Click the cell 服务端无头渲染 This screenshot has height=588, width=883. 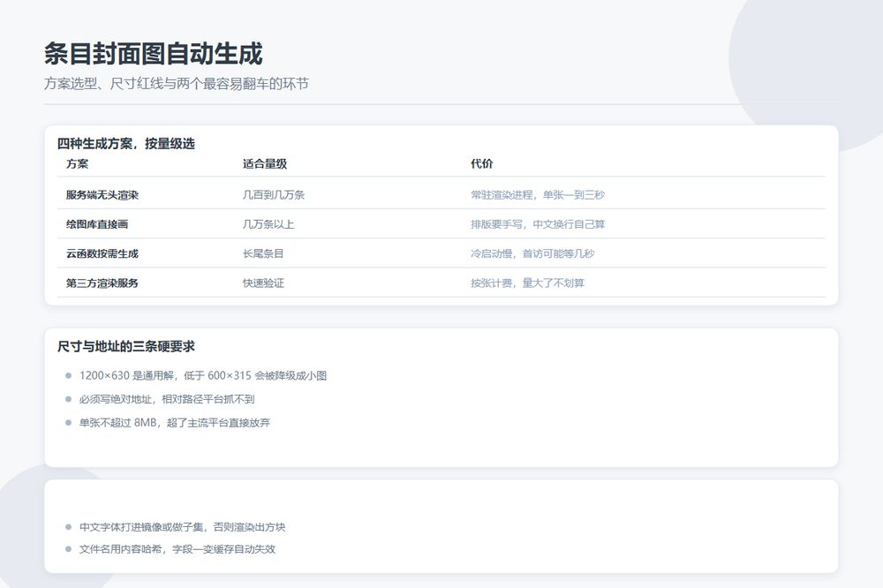click(x=102, y=195)
